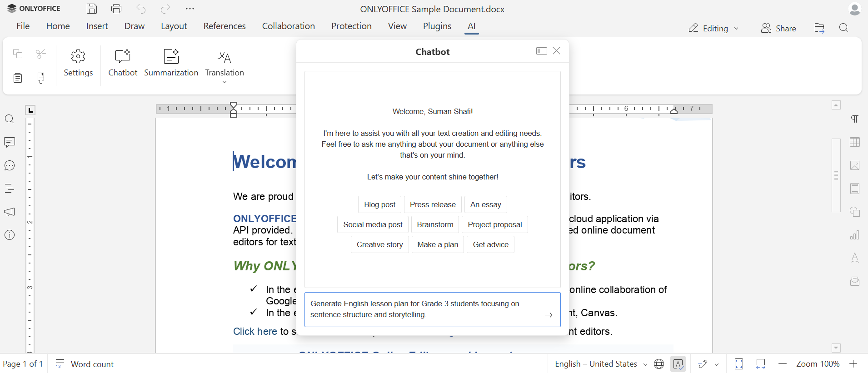Open Table settings in right sidebar

coord(855,142)
